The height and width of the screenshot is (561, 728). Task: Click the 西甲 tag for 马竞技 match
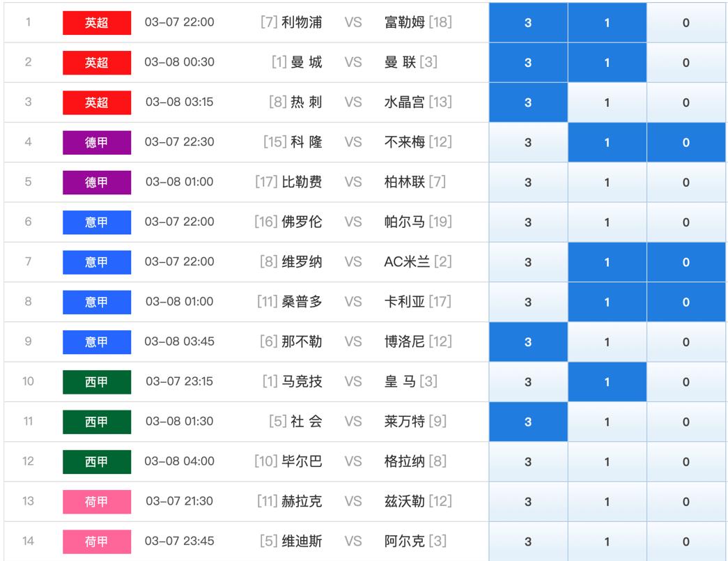(x=97, y=382)
